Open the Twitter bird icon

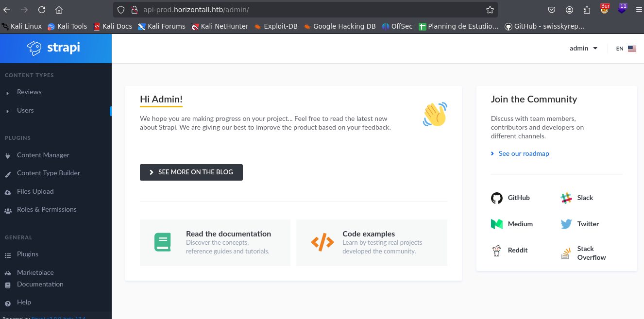pos(566,224)
